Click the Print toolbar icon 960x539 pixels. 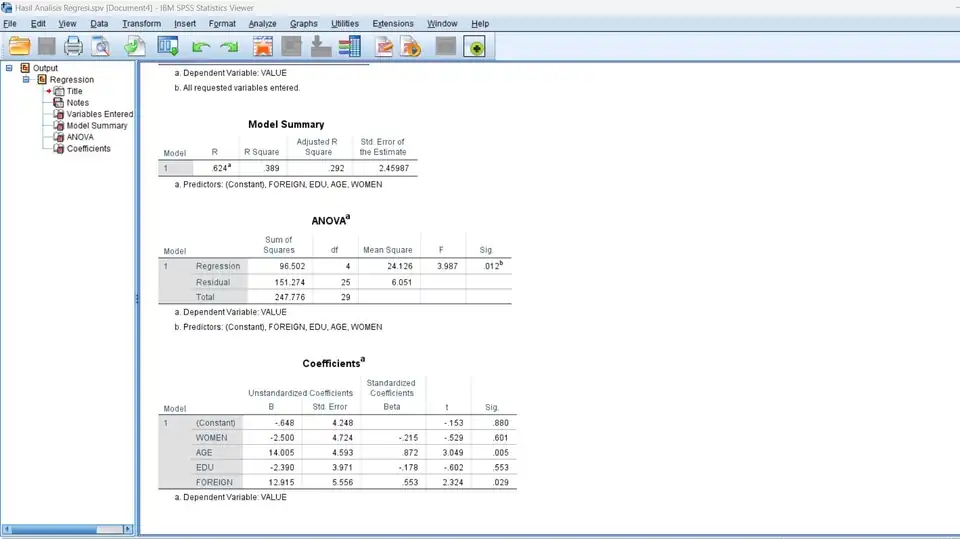(x=73, y=46)
